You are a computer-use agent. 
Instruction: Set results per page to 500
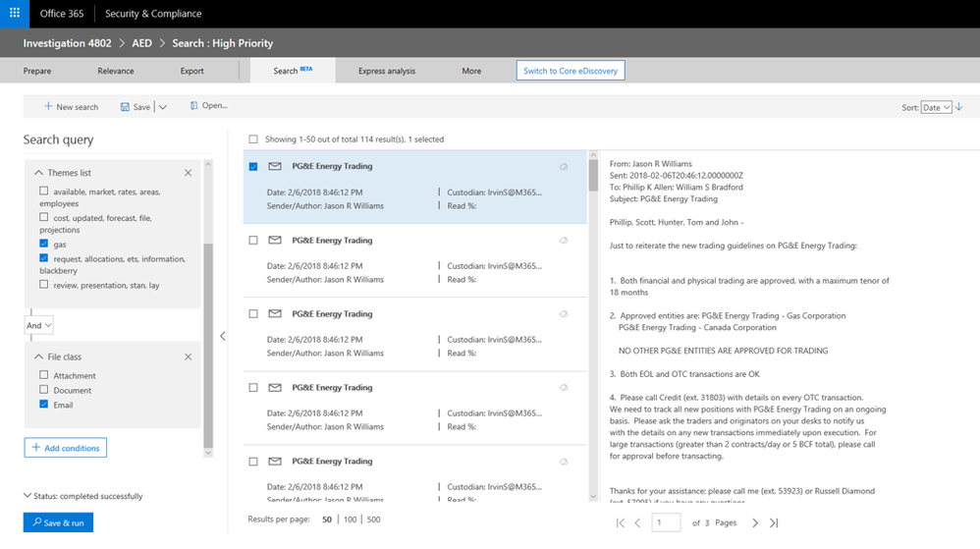[374, 520]
